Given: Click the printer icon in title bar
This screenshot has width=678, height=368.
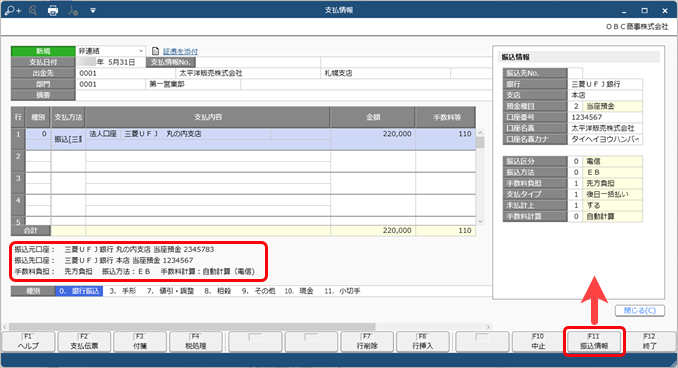Looking at the screenshot, I should 53,10.
